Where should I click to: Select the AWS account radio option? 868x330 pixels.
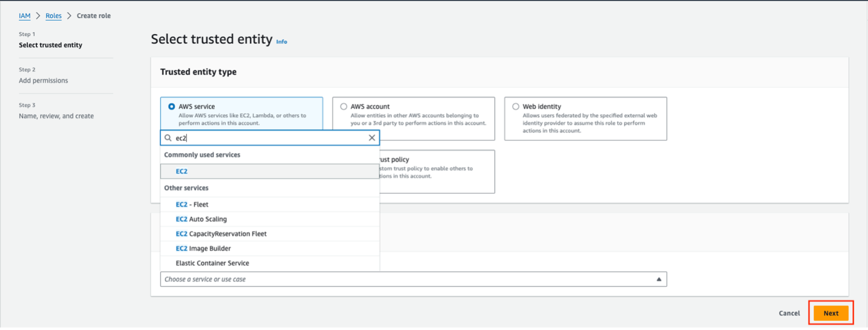point(344,106)
